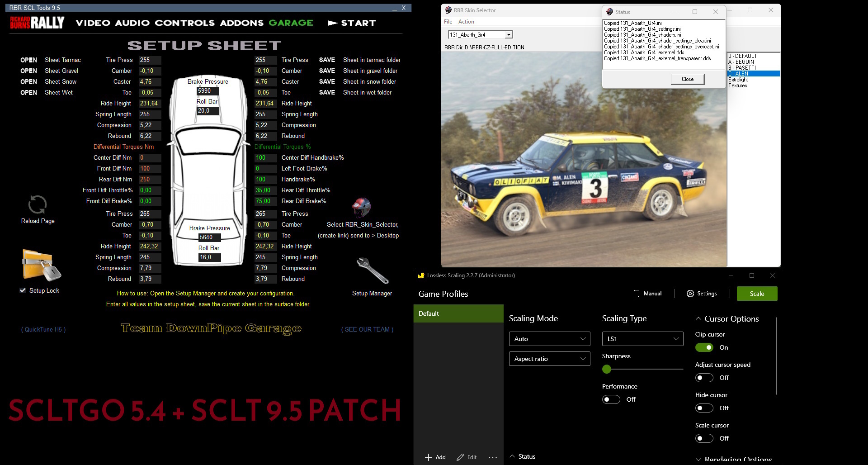Open Settings gear in Lossless Scaling
The image size is (868, 465).
coord(690,294)
